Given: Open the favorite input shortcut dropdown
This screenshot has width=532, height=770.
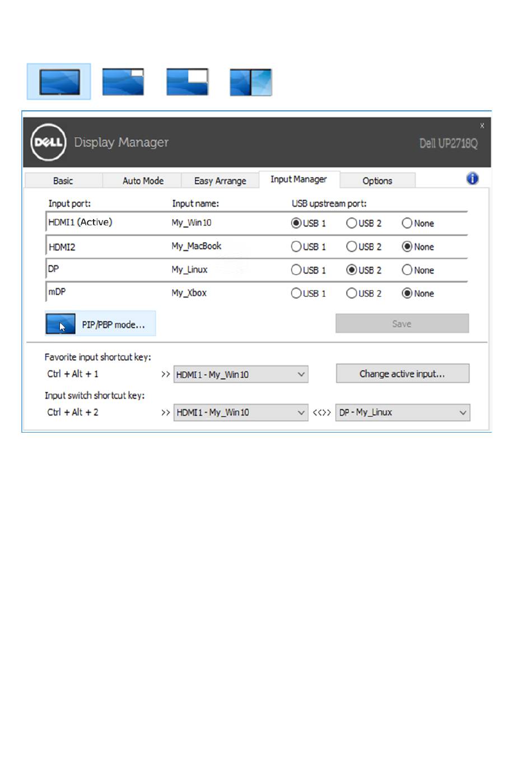Looking at the screenshot, I should 241,374.
